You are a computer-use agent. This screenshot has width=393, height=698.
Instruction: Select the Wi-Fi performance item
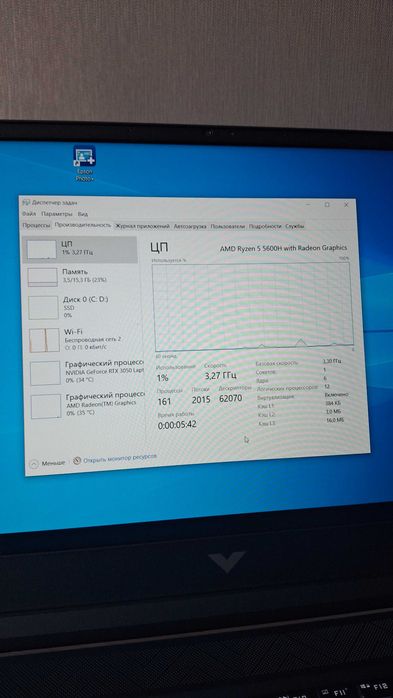pos(84,340)
